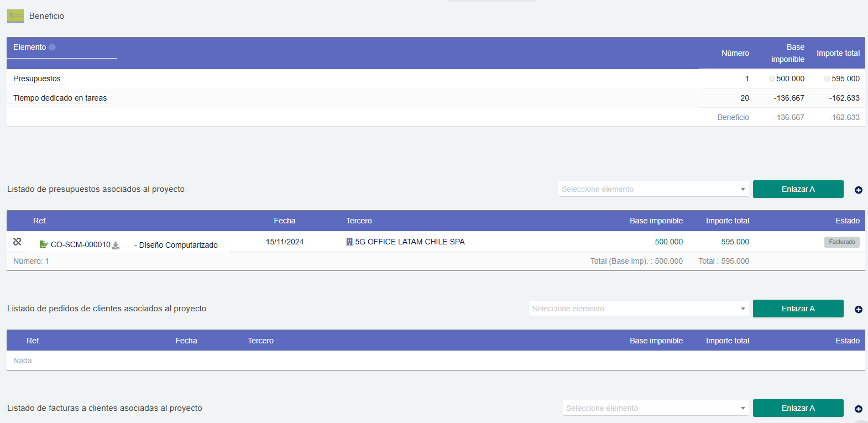Click the Número: 1 summary text

32,261
